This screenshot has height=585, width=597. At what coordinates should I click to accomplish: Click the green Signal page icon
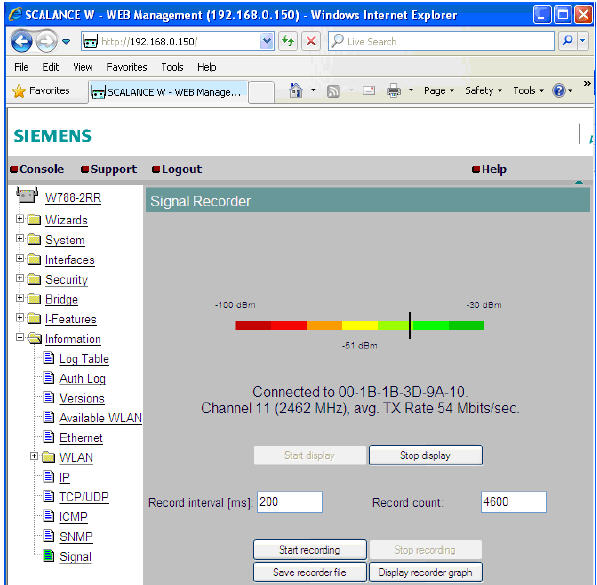point(48,555)
